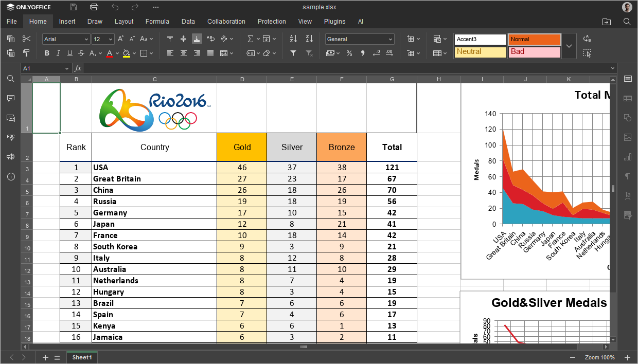Apply the Neutral cell style
Viewport: 638px width, 364px height.
click(x=480, y=52)
